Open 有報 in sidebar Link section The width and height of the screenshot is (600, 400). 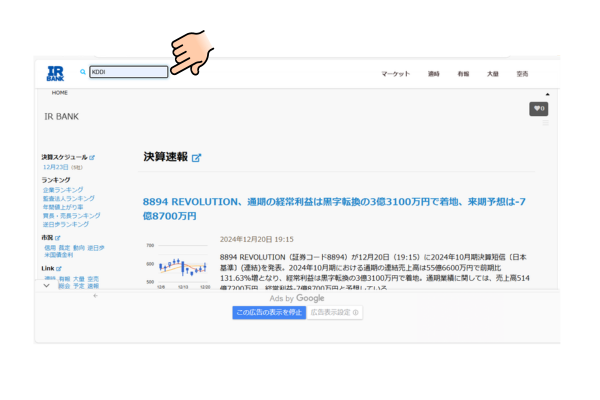point(64,279)
